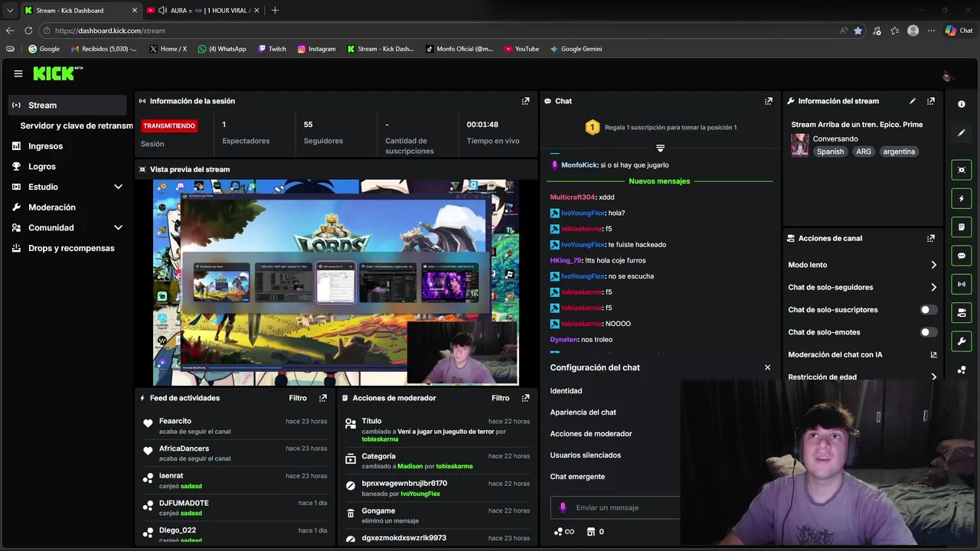Open Servidor y clave de retransmisión

pyautogui.click(x=77, y=126)
